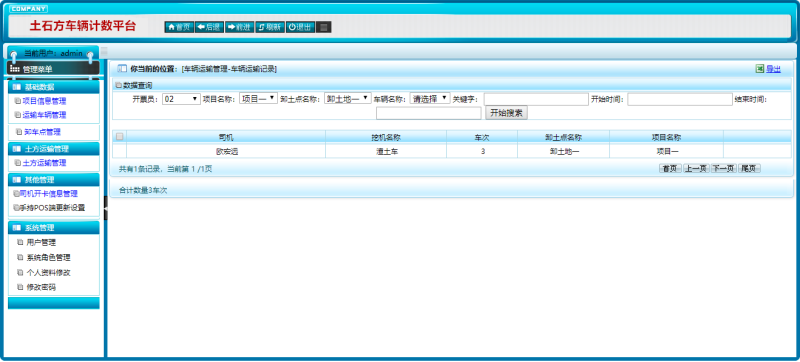The height and width of the screenshot is (362, 800).
Task: Click the document icon beside 运输车辆管理
Action: (x=18, y=115)
